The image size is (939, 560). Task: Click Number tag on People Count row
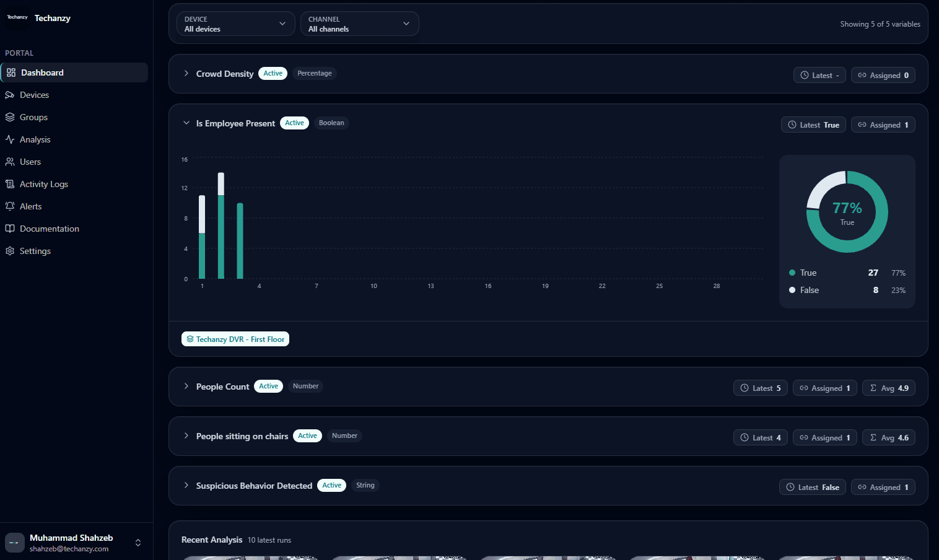coord(306,386)
